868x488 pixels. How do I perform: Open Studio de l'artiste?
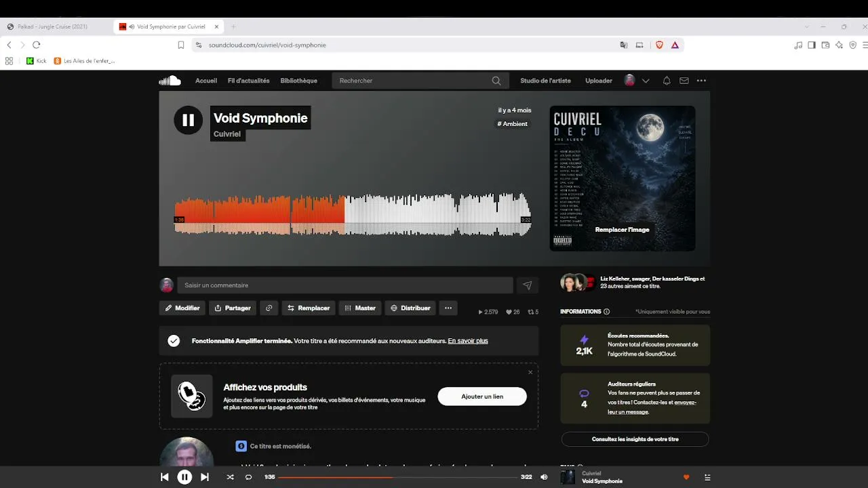click(x=545, y=81)
